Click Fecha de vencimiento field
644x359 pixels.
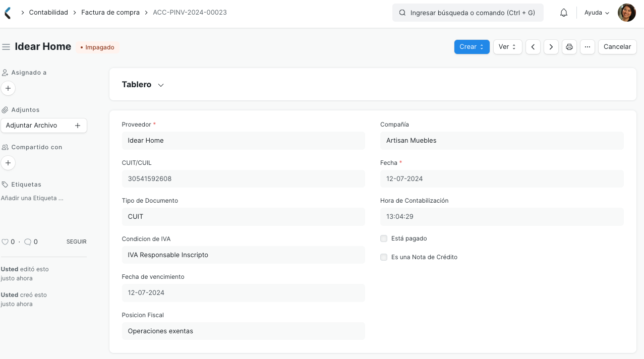point(243,293)
